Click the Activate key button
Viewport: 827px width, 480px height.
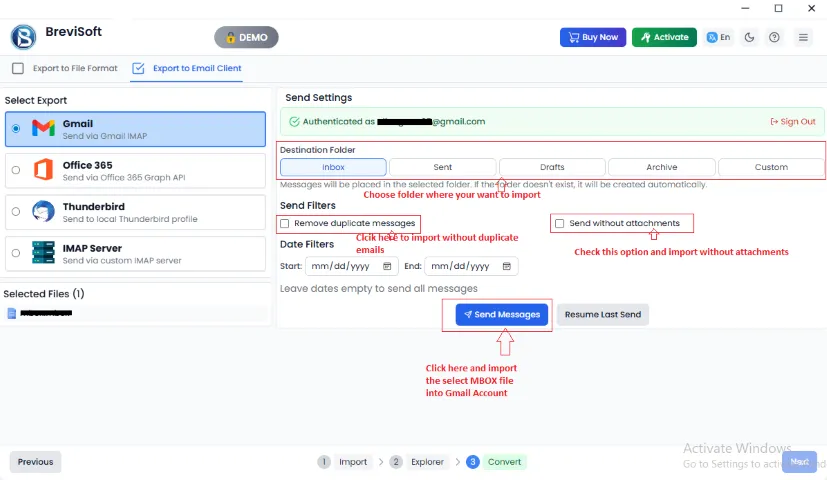664,37
